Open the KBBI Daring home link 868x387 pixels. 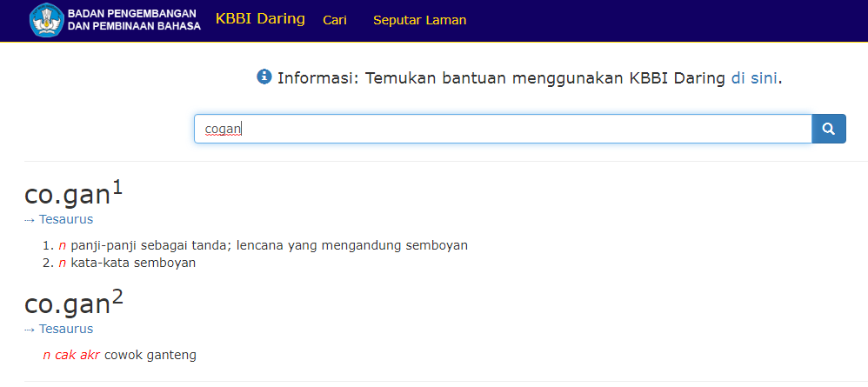click(x=260, y=19)
